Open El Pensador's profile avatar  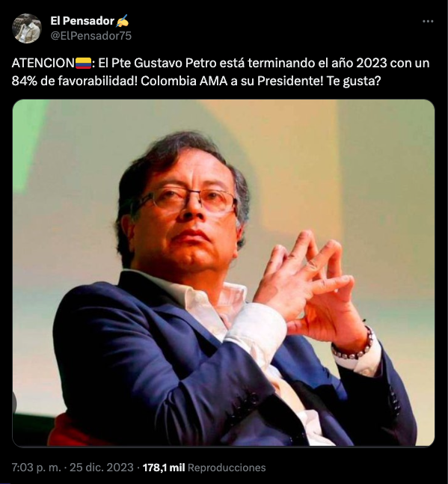point(26,28)
